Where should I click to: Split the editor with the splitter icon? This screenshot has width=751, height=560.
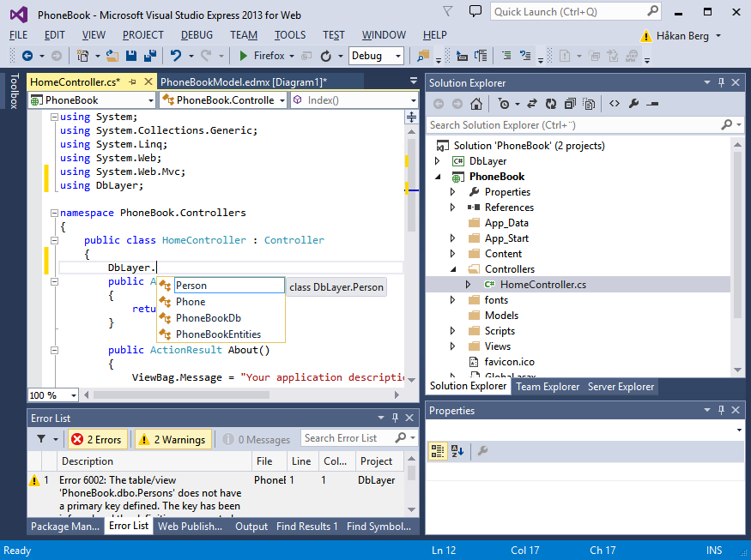pyautogui.click(x=411, y=117)
